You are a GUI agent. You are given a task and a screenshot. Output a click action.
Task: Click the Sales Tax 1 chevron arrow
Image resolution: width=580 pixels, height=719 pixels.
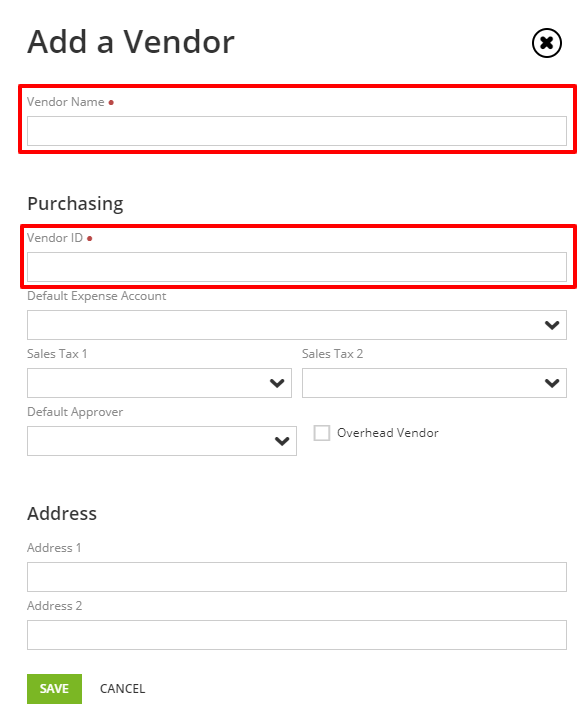point(277,383)
